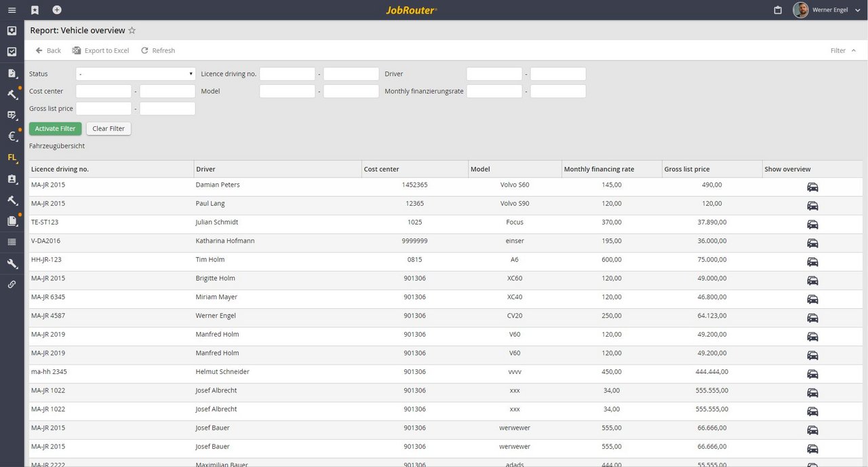The height and width of the screenshot is (467, 868).
Task: Open the clipboard icon in top bar
Action: pyautogui.click(x=778, y=10)
